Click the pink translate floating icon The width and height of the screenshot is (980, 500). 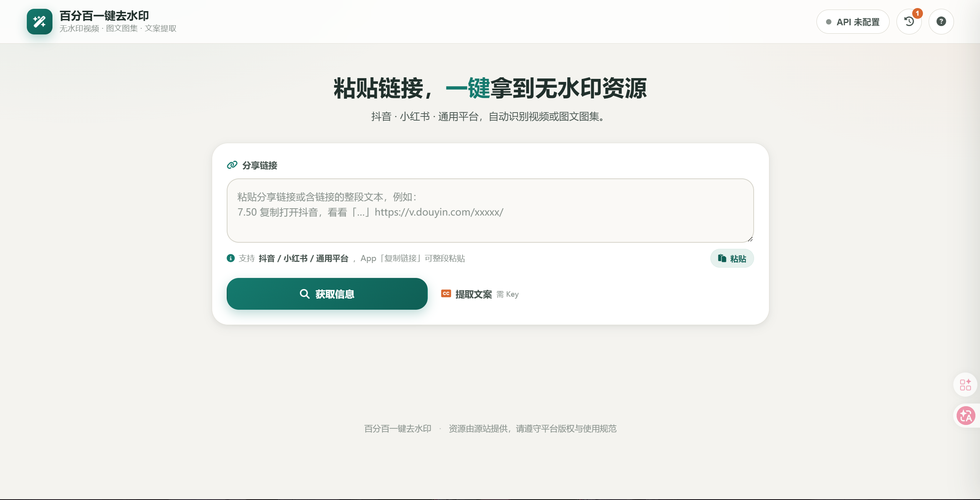coord(965,416)
